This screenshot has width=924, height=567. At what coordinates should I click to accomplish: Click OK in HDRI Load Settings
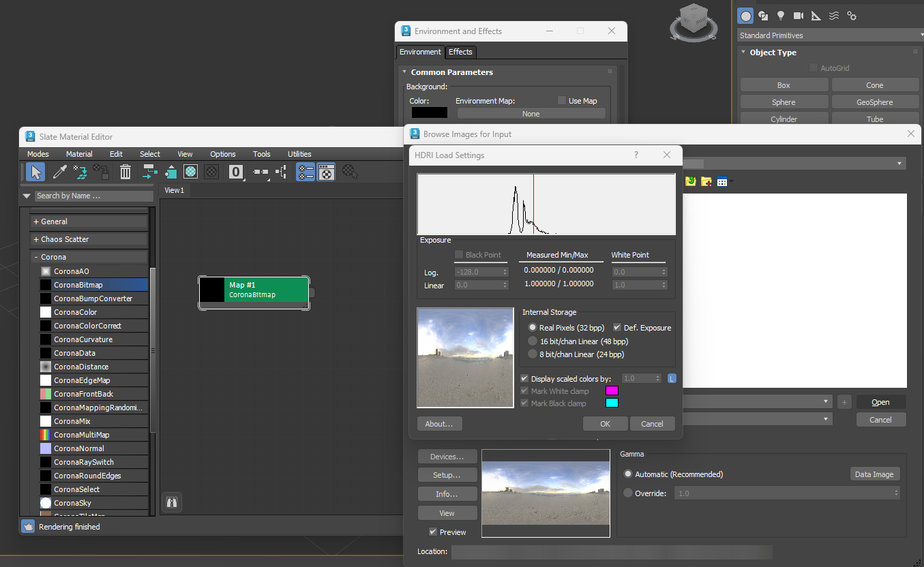coord(605,424)
